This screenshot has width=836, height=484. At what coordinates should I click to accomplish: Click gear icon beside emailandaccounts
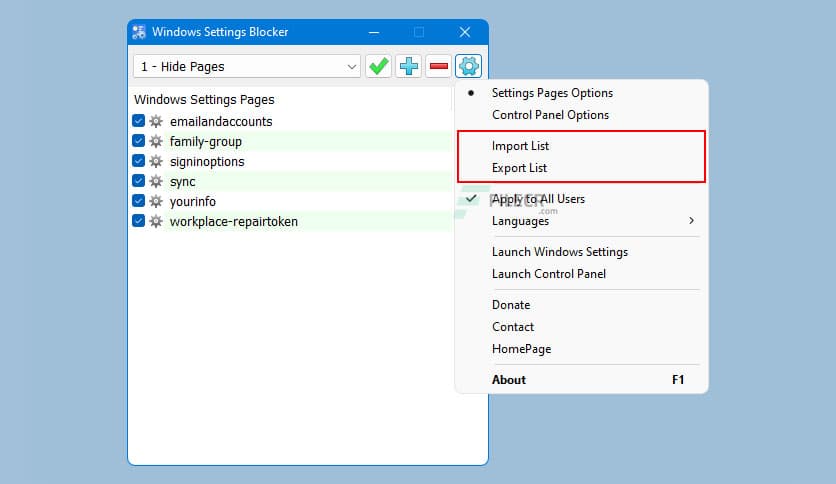click(156, 121)
